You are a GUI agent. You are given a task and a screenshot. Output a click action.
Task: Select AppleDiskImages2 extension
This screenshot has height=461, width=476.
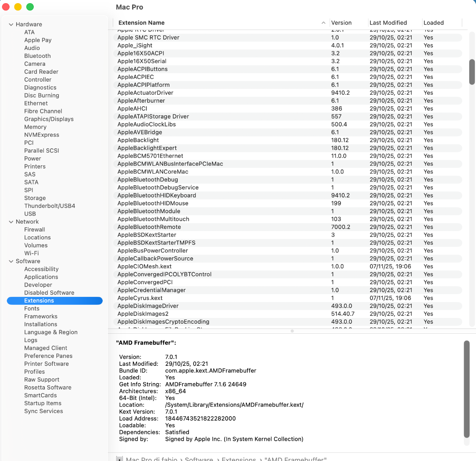point(288,314)
